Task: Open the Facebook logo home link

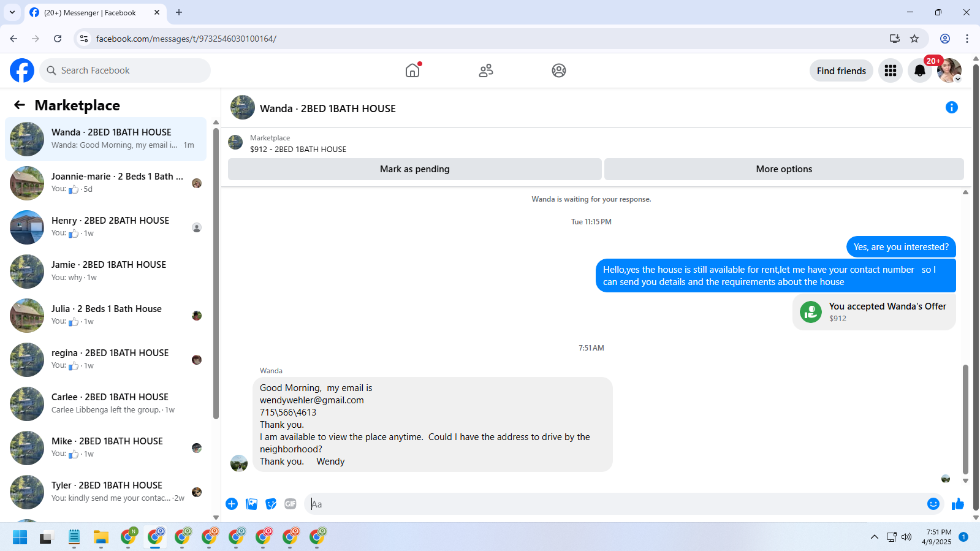Action: point(22,70)
